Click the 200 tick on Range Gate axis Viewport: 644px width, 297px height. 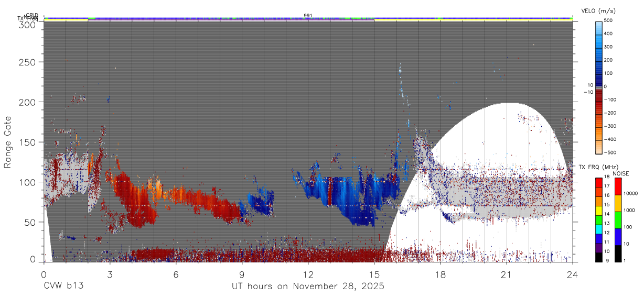pos(27,102)
